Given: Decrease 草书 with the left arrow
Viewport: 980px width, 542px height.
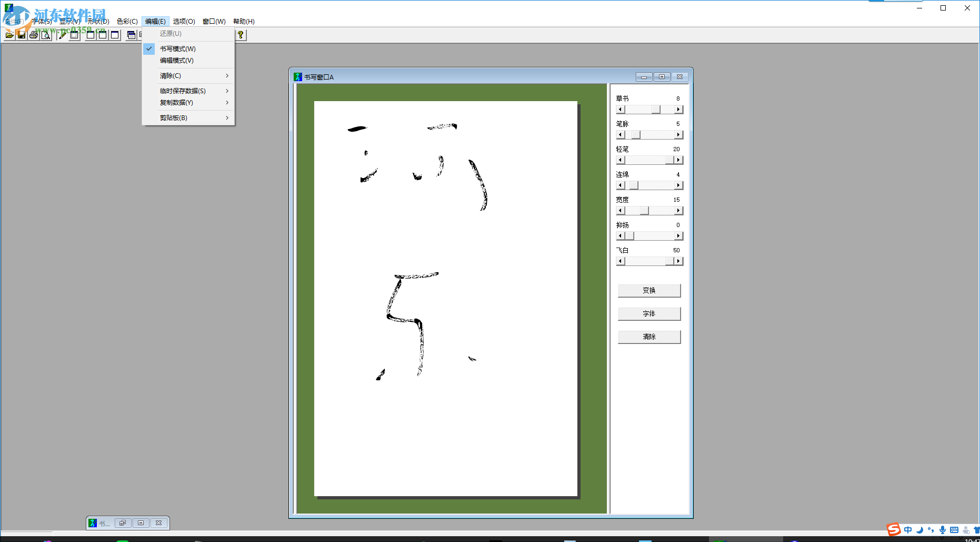Looking at the screenshot, I should pos(621,110).
